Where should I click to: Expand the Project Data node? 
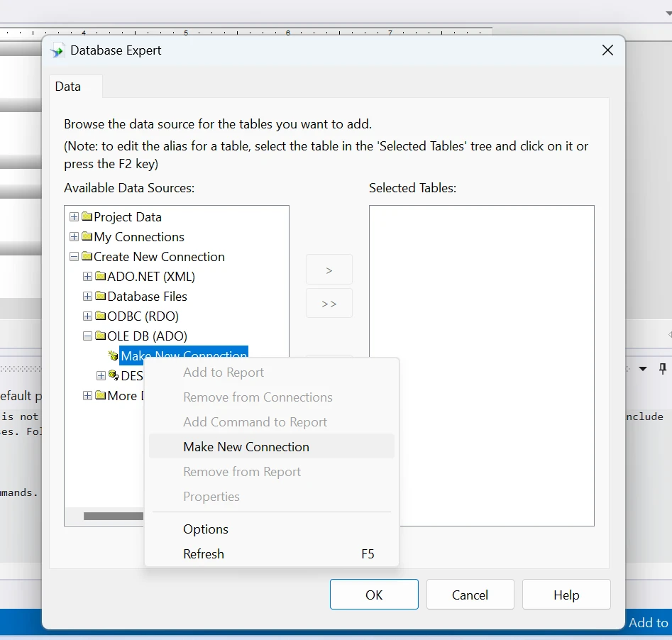click(x=74, y=217)
